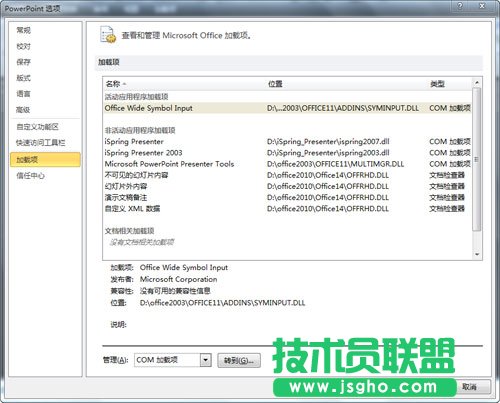The image size is (500, 403).
Task: Select the iSpring Presenter 2003 row
Action: tap(287, 153)
